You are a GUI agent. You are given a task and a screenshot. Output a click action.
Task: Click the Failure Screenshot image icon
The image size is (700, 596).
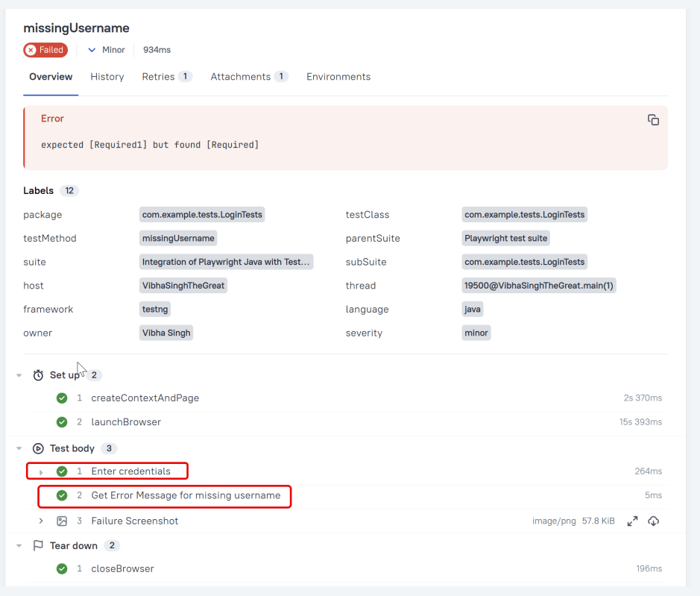point(62,521)
